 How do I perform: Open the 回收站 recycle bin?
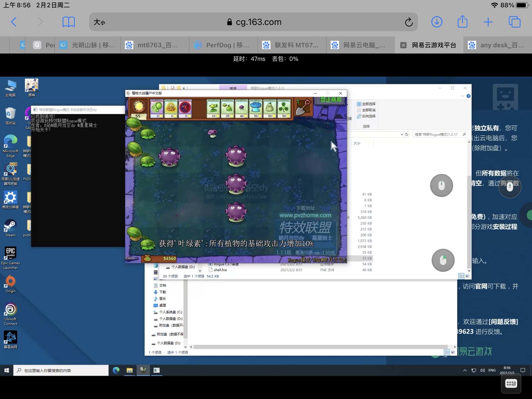pos(10,116)
